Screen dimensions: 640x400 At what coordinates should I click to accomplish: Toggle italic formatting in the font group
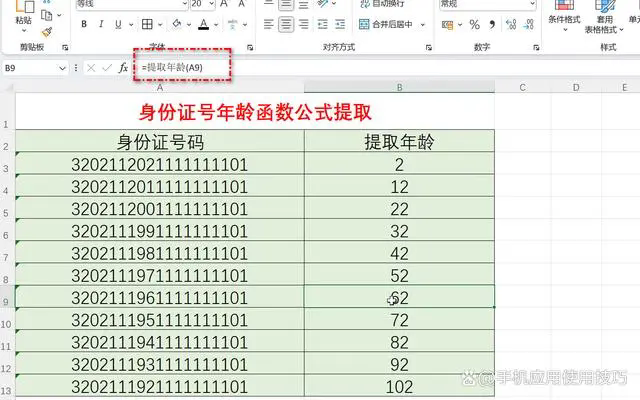pos(101,25)
